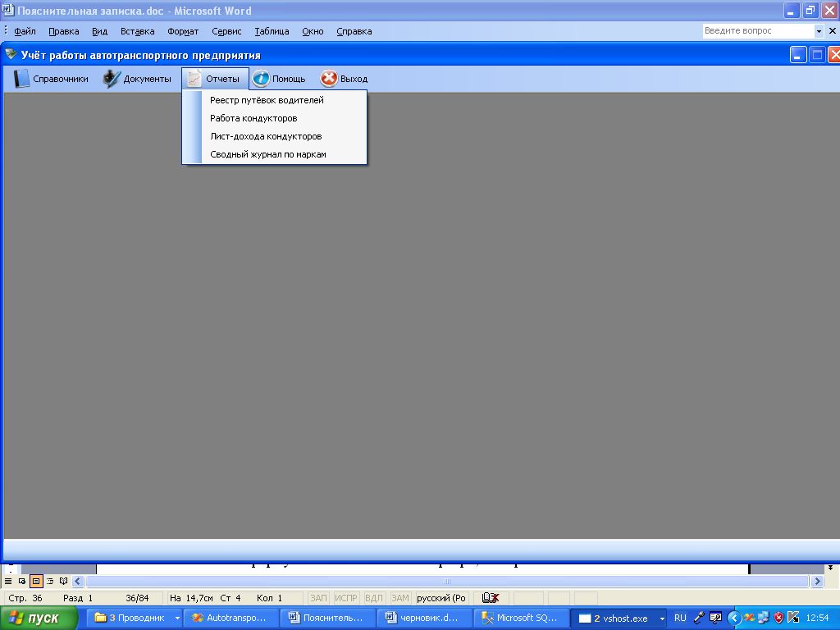This screenshot has width=840, height=630.
Task: Switch to Microsoft SQ... taskbar button
Action: (521, 618)
